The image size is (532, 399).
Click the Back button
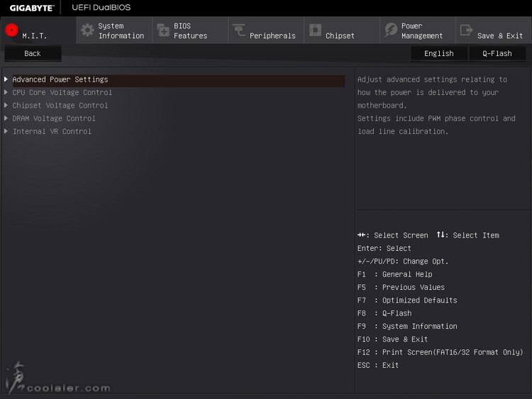click(33, 54)
